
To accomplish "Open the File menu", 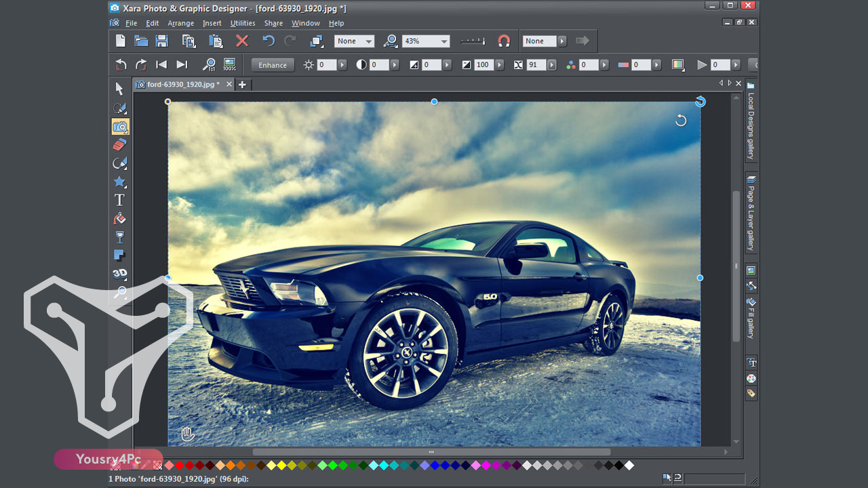I will pos(130,22).
